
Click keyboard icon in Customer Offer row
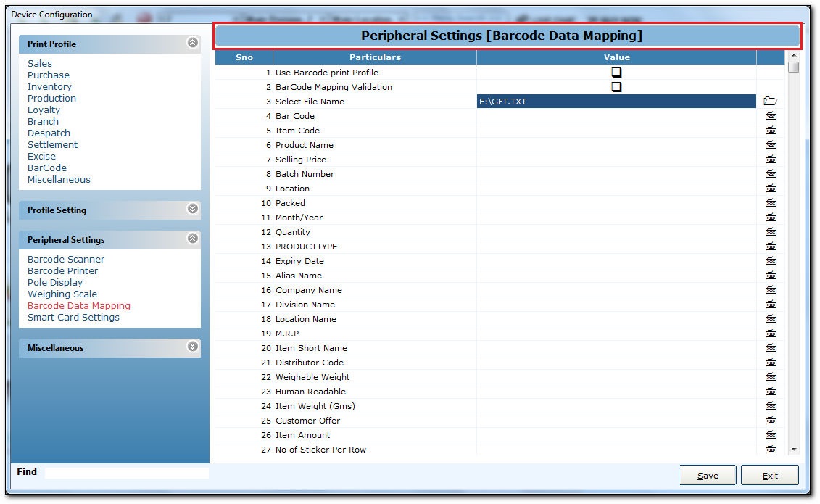click(771, 421)
